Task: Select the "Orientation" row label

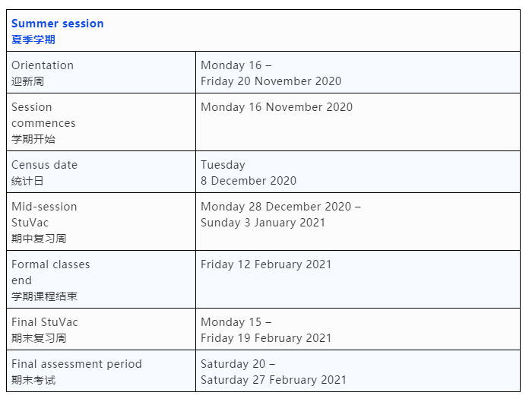Action: click(43, 65)
